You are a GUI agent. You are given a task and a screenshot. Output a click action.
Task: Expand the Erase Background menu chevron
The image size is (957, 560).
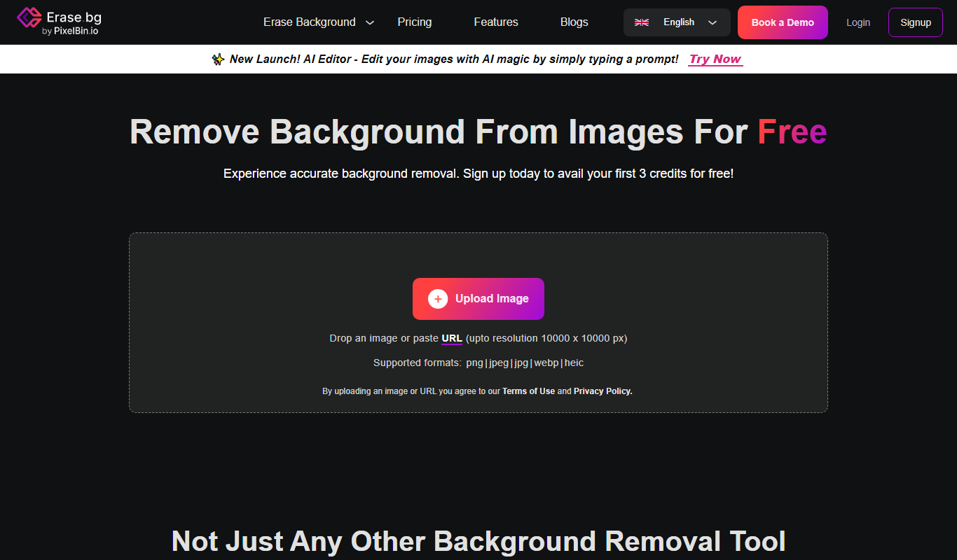[x=370, y=22]
